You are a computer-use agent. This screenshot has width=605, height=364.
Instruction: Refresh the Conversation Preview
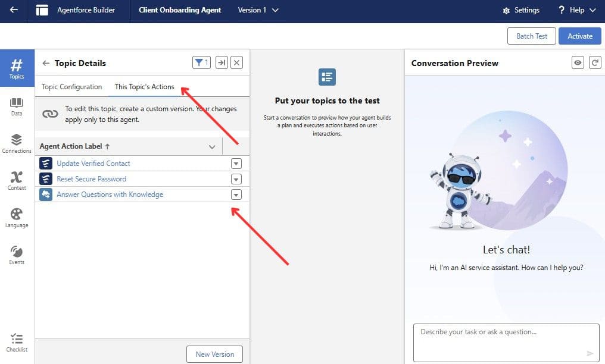[595, 62]
